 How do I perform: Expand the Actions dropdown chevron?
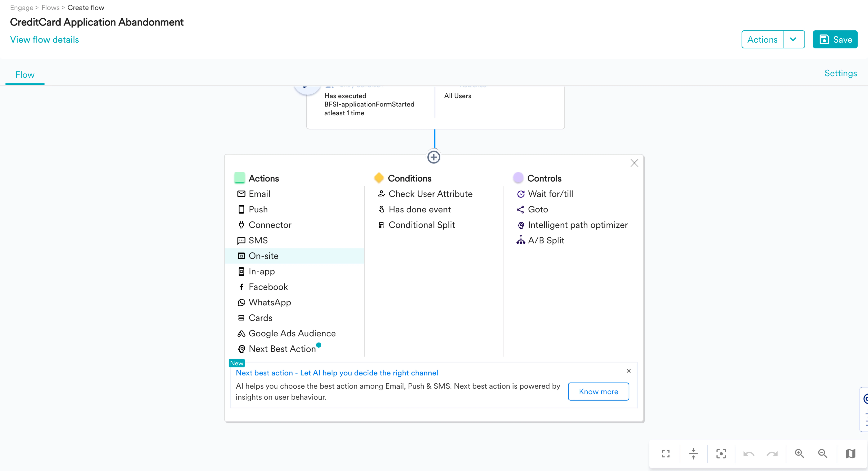[793, 39]
